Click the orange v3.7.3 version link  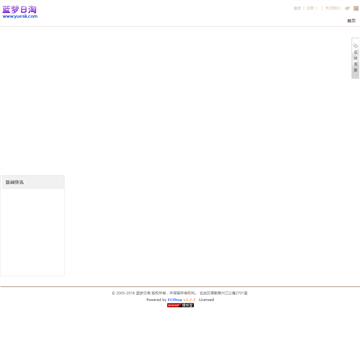pos(189,300)
